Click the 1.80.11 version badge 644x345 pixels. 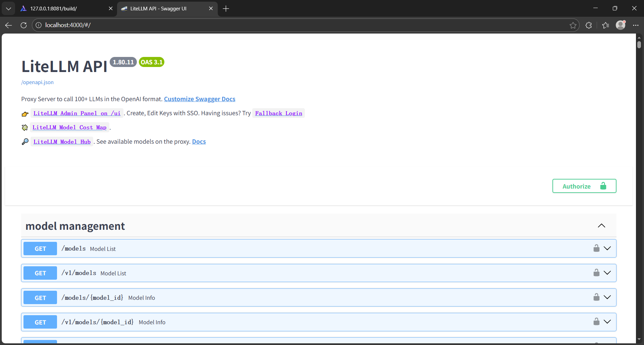tap(123, 62)
